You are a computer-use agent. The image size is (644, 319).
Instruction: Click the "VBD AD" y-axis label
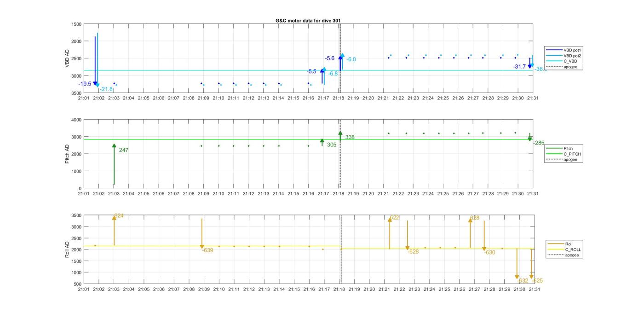pos(67,58)
